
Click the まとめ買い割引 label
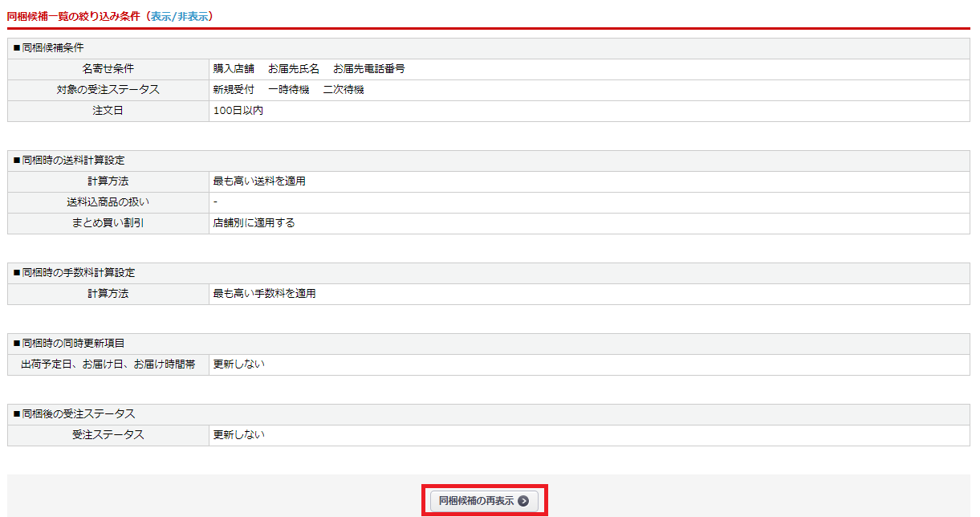(x=108, y=223)
